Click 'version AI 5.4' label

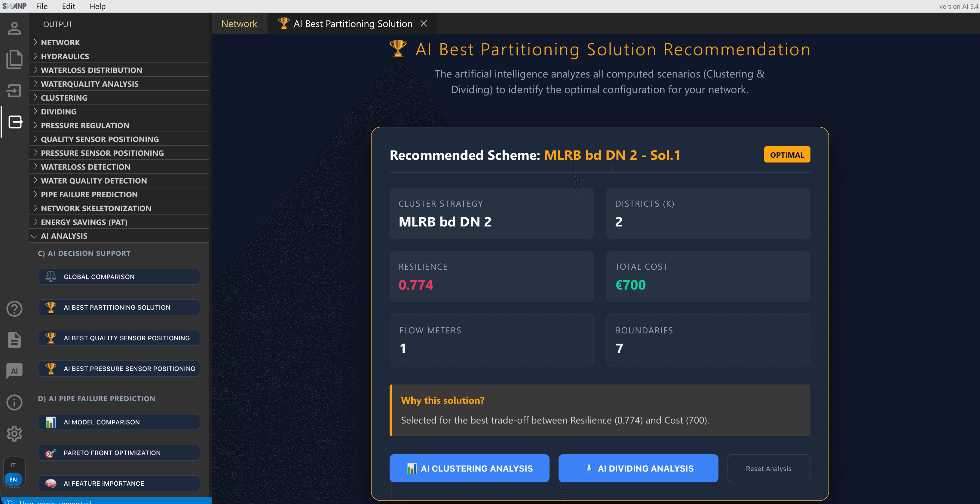coord(958,6)
